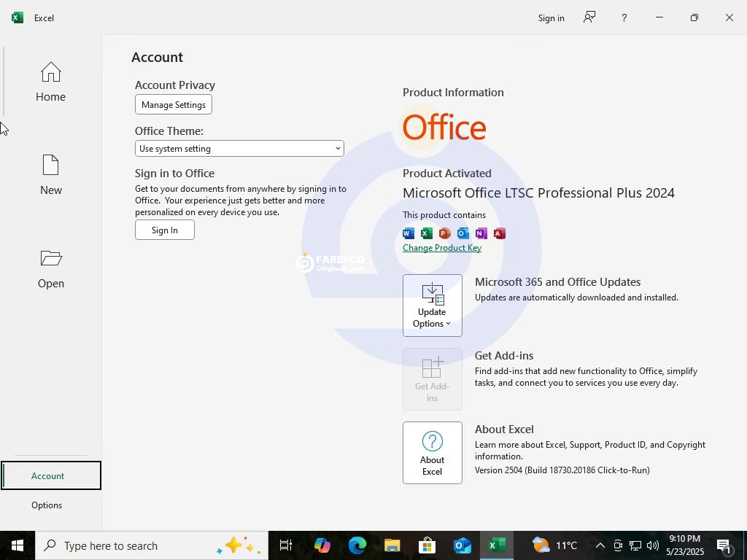Open the New workbook page
Viewport: 747px width, 560px height.
(50, 175)
